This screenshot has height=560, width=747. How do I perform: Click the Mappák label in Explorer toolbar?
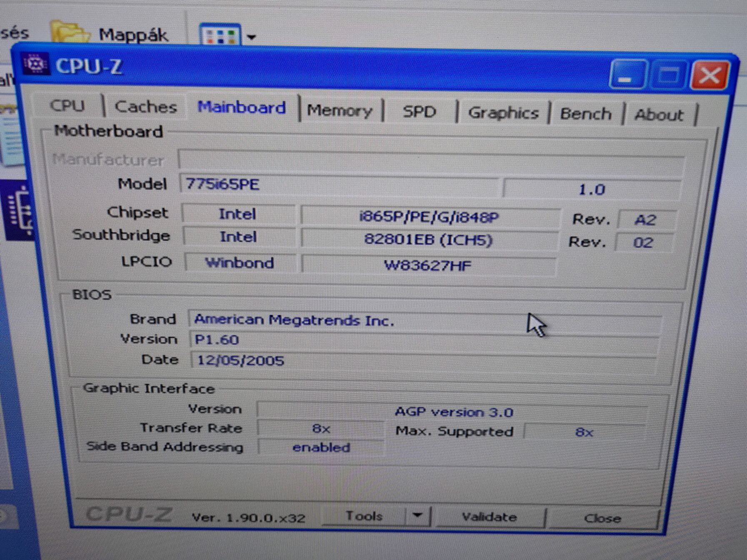pos(134,35)
